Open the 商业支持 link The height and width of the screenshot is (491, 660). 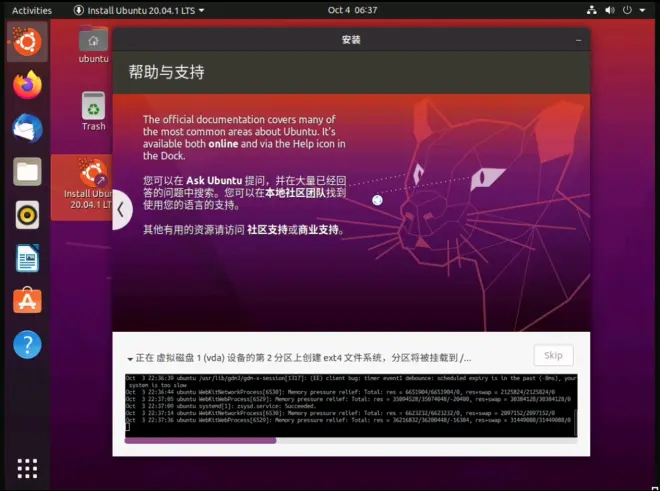318,230
